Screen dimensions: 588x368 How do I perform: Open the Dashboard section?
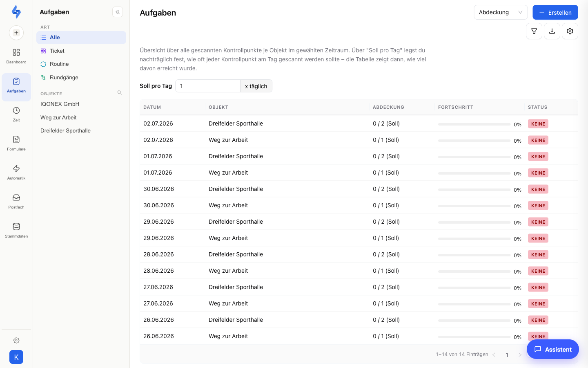click(16, 56)
